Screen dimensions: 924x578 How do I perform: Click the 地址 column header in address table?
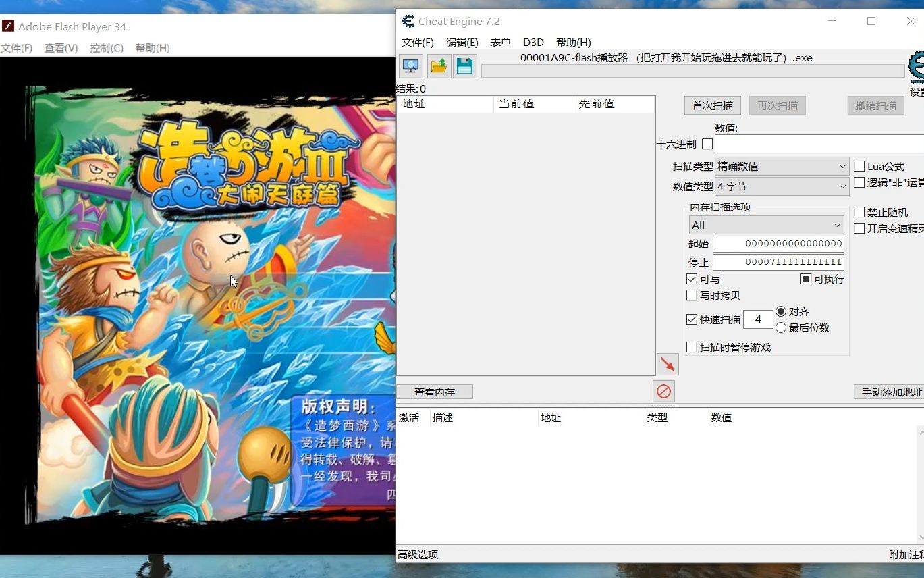[x=591, y=418]
